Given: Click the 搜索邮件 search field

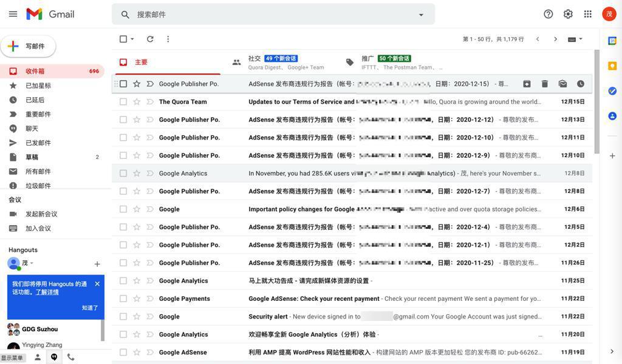Looking at the screenshot, I should coord(273,15).
